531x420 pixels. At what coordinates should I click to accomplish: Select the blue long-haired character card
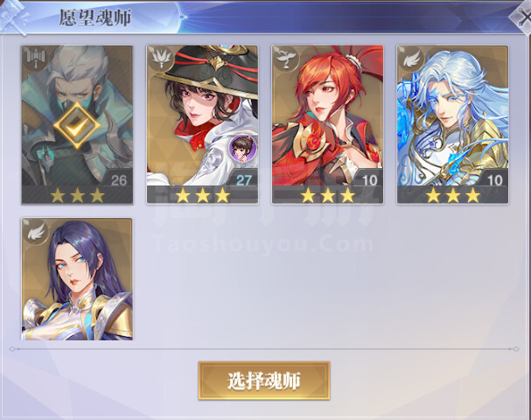point(453,124)
